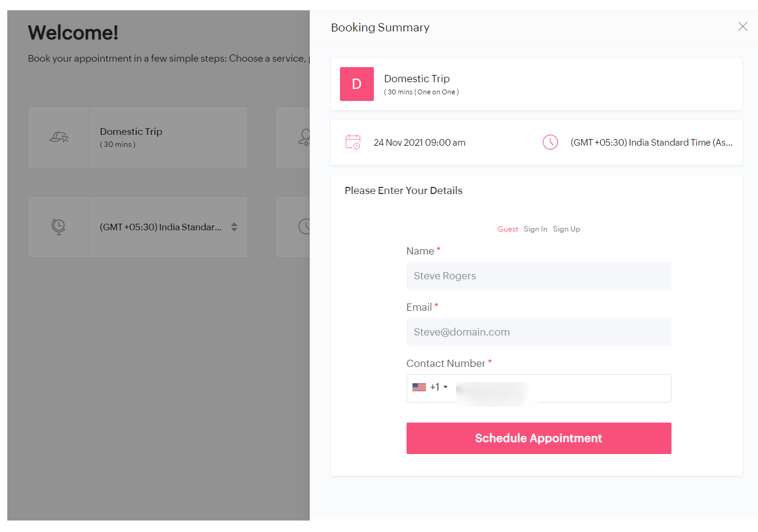Click the Domestic Trip title in summary
Viewport: 758px width, 532px height.
(x=417, y=79)
